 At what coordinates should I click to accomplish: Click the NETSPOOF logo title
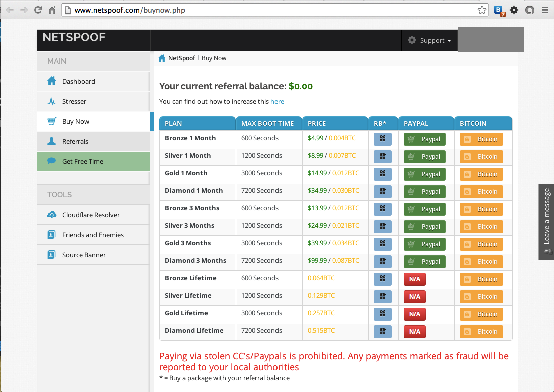coord(74,37)
